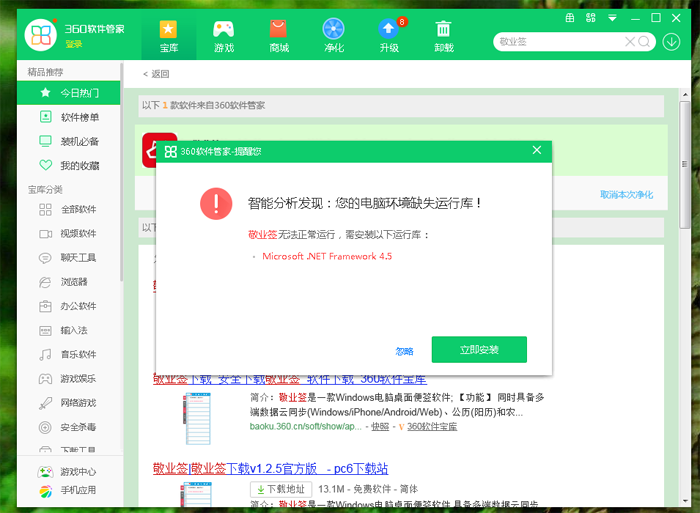This screenshot has height=513, width=700.
Task: Click the 下载地址 button
Action: pyautogui.click(x=281, y=489)
